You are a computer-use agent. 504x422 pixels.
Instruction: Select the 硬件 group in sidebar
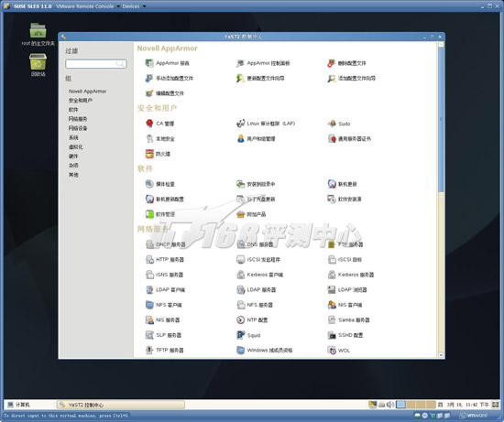click(x=73, y=157)
